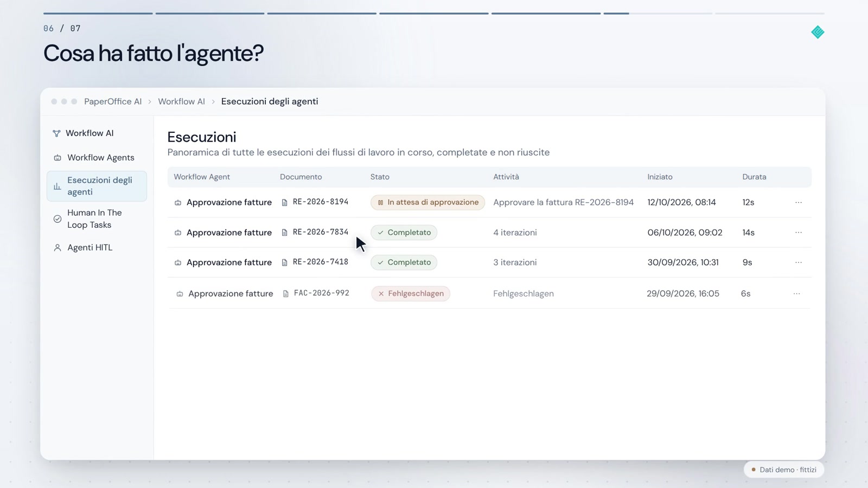Open the Agenti HITL sidebar item
The width and height of the screenshot is (868, 488).
coord(97,248)
